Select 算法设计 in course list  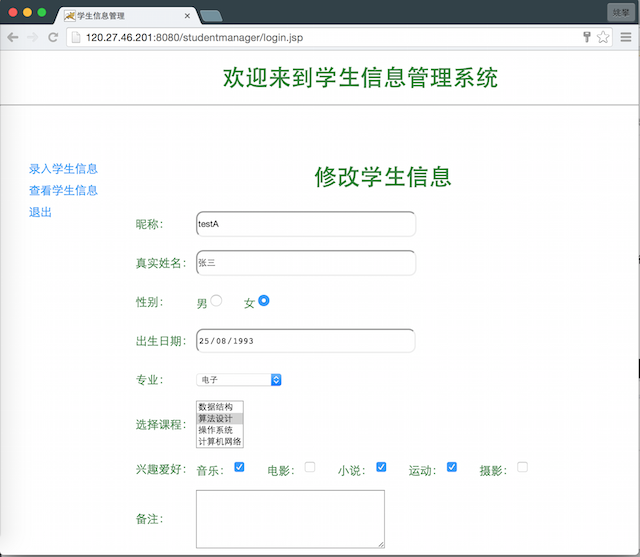[220, 418]
